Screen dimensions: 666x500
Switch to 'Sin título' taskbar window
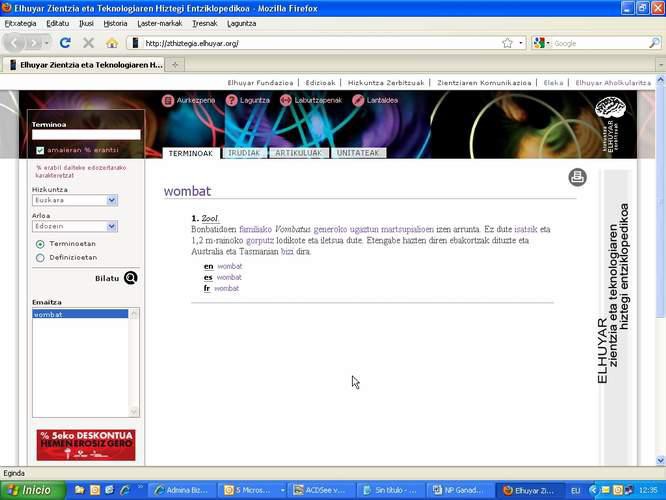tap(390, 490)
